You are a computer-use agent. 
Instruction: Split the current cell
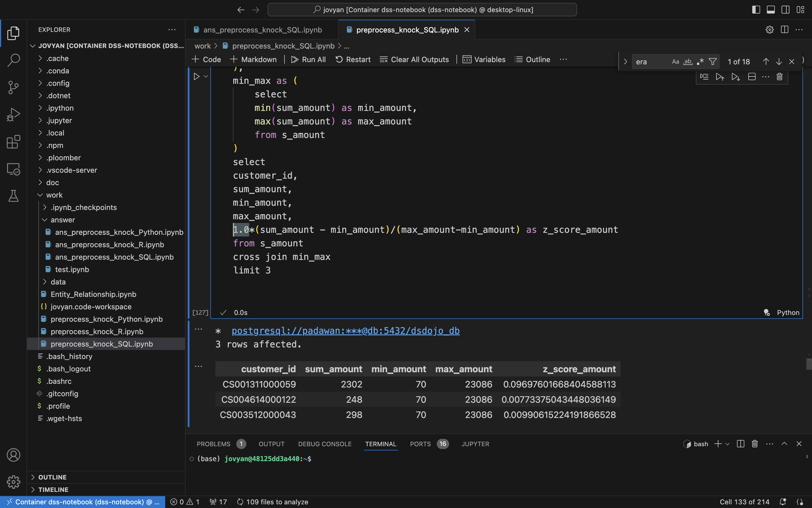[x=752, y=76]
